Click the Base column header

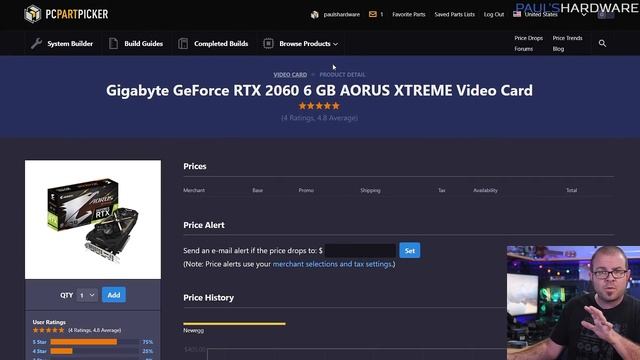257,190
